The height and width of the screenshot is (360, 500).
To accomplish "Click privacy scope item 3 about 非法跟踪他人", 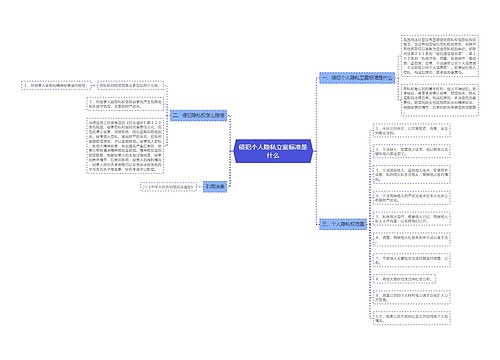I will pos(412,174).
